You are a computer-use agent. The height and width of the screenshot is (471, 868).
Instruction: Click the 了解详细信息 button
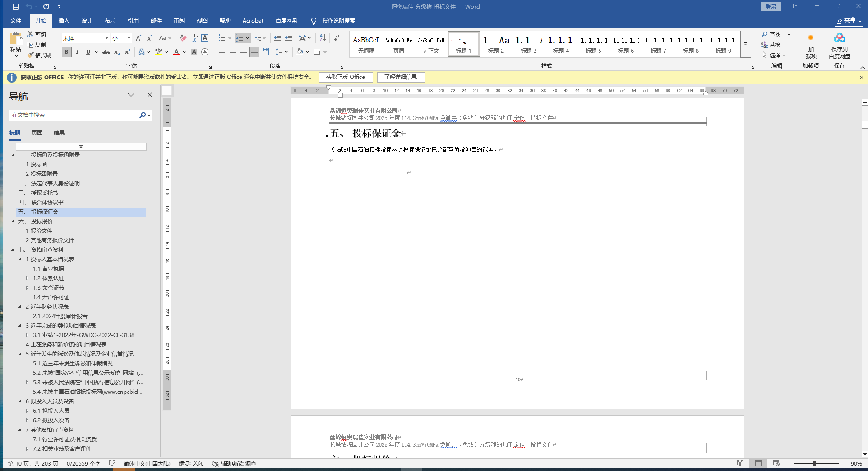point(401,77)
